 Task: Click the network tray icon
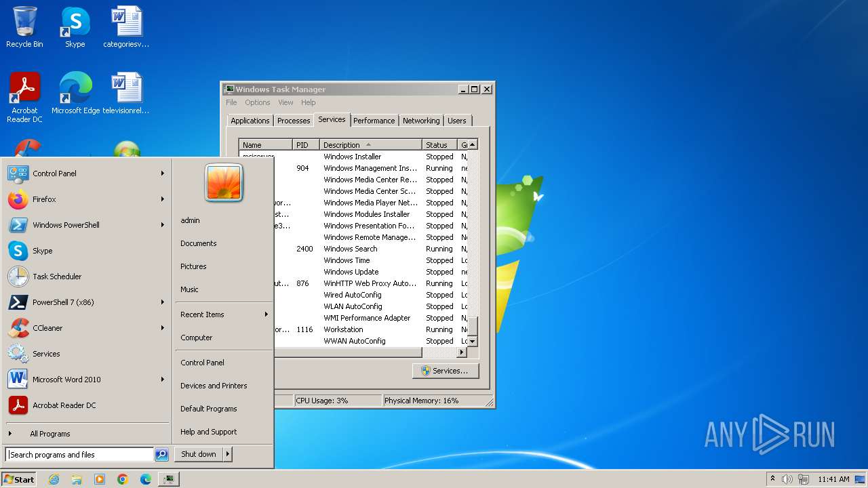(x=804, y=479)
